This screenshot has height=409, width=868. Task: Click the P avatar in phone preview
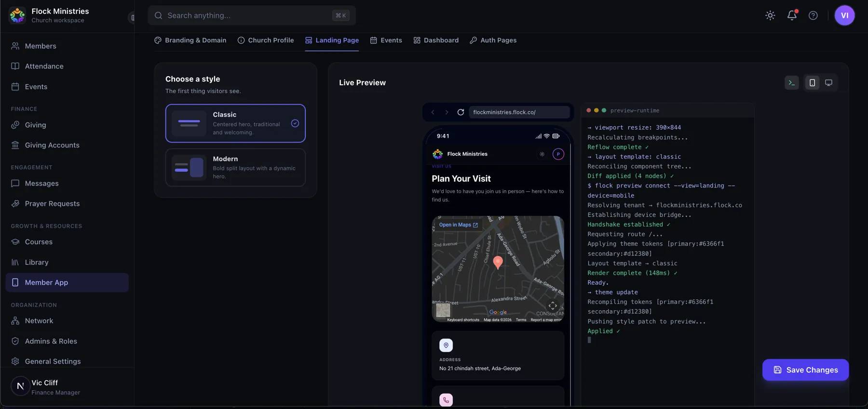(x=558, y=154)
